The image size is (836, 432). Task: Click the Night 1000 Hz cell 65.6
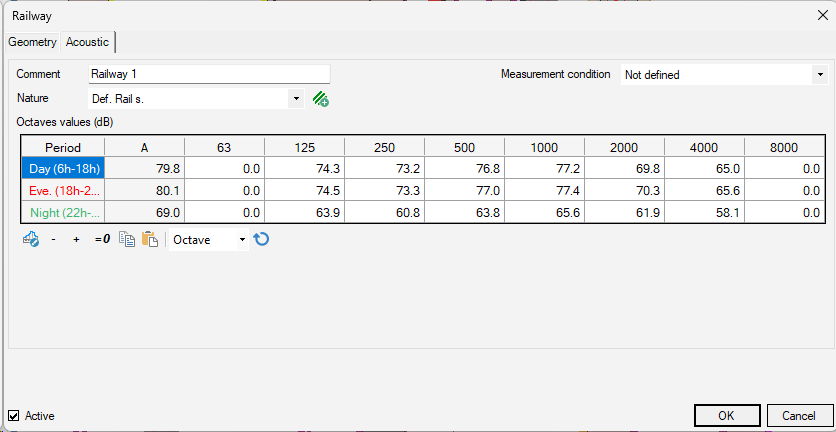tap(544, 213)
